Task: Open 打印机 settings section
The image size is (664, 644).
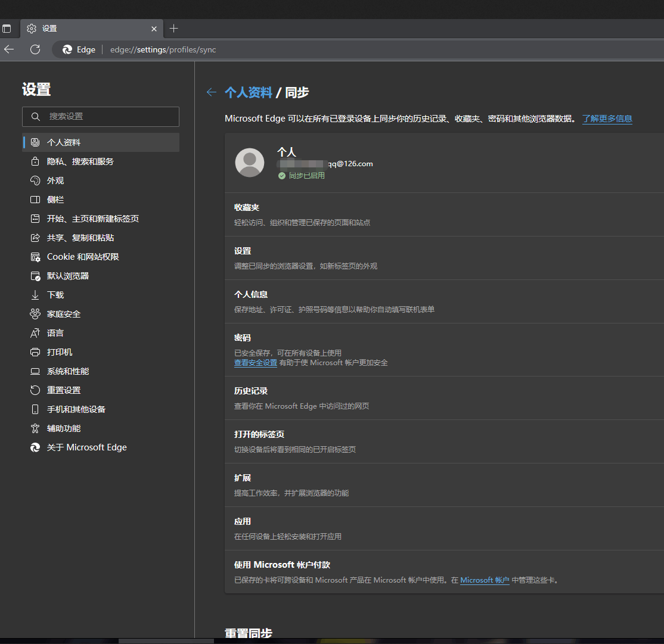Action: coord(101,352)
